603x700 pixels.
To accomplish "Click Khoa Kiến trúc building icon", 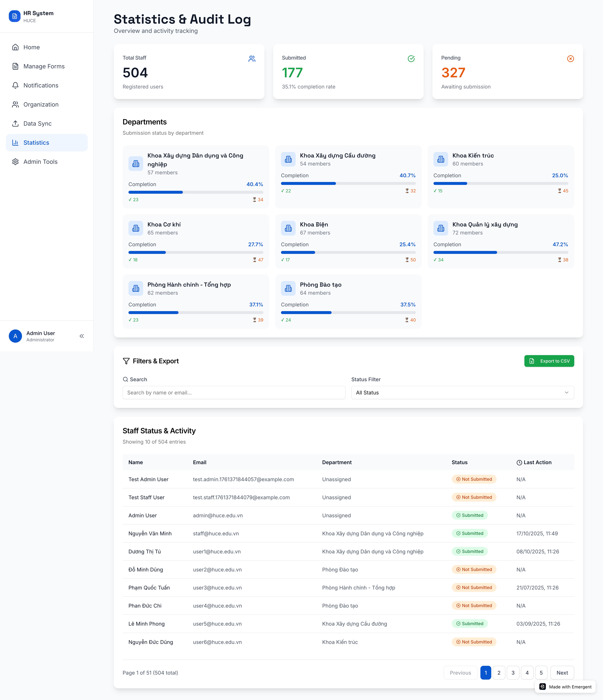I will [441, 160].
